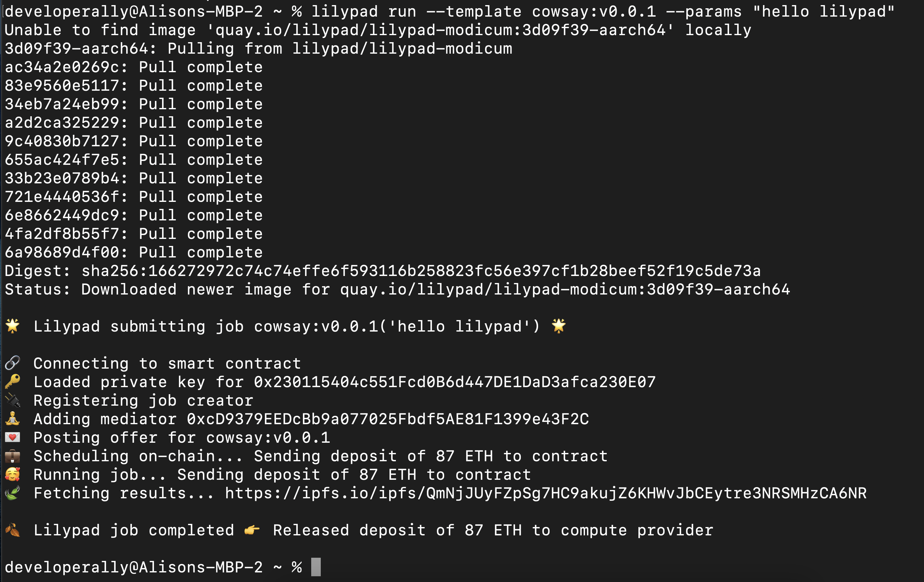Click the love letter emoji beside Posting offer
Image resolution: width=924 pixels, height=582 pixels.
point(12,437)
